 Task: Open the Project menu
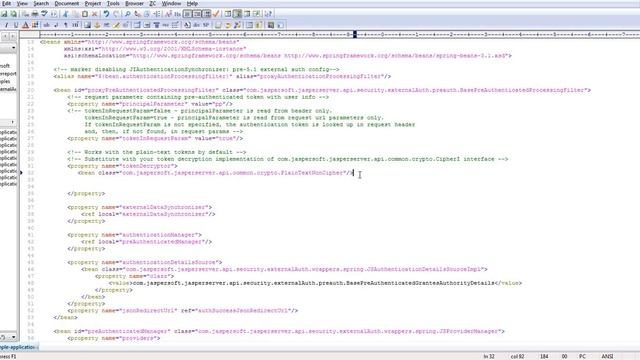pos(93,3)
